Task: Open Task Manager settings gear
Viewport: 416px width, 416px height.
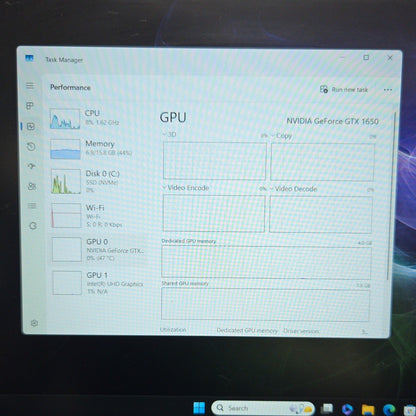Action: (x=34, y=323)
